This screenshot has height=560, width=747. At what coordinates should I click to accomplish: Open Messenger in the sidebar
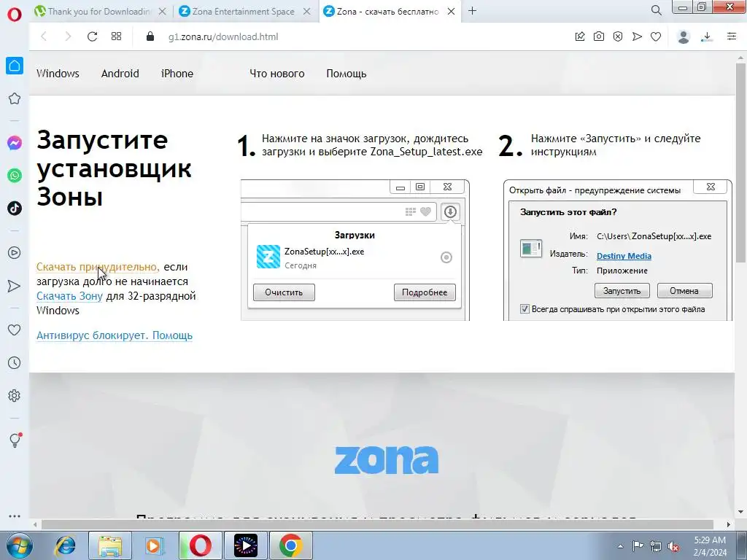[x=15, y=143]
